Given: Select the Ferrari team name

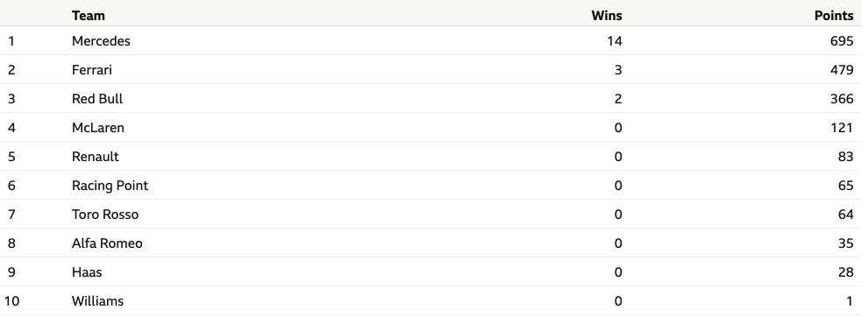Looking at the screenshot, I should coord(92,70).
